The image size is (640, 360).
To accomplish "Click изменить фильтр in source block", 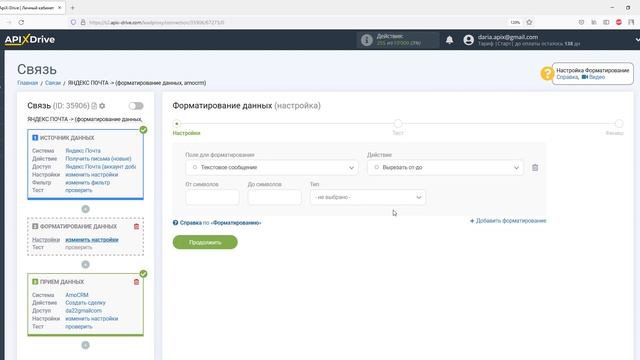I will pyautogui.click(x=87, y=182).
